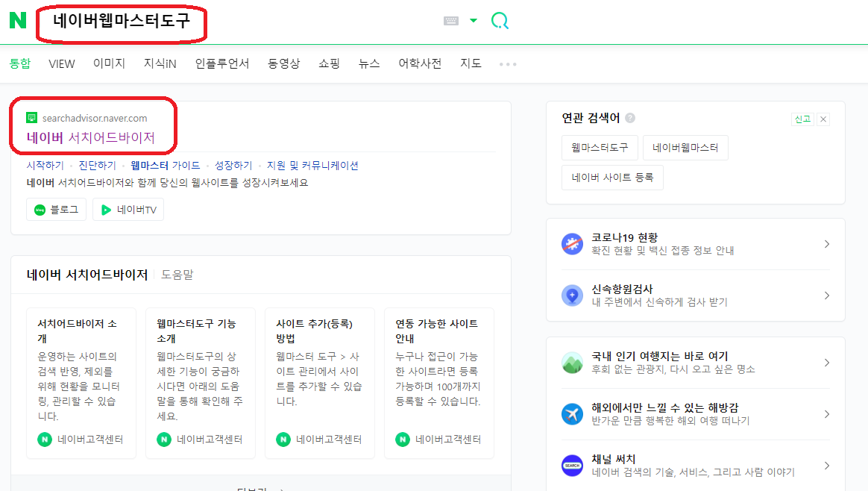This screenshot has width=868, height=491.
Task: Open the 사이트 추가(등록) 방법 card
Action: coord(320,383)
